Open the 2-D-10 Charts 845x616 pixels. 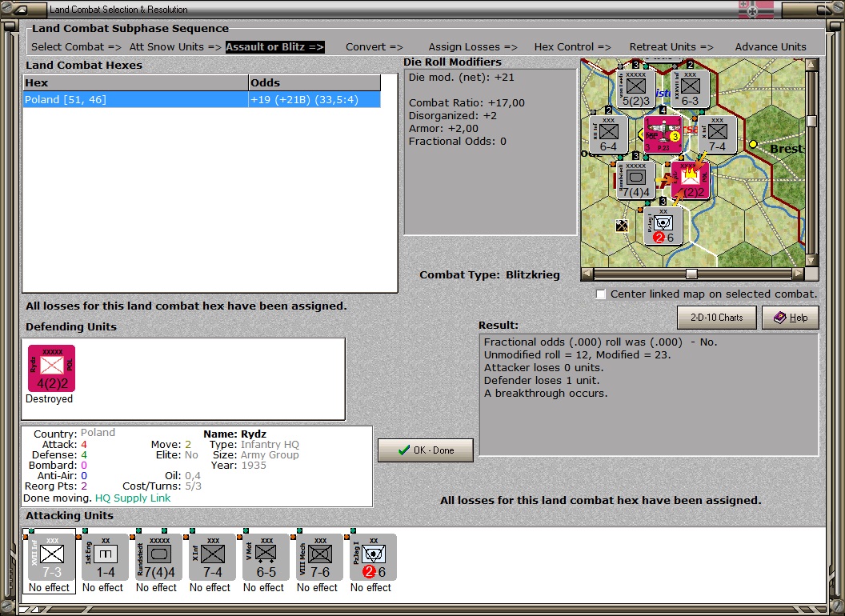tap(717, 318)
